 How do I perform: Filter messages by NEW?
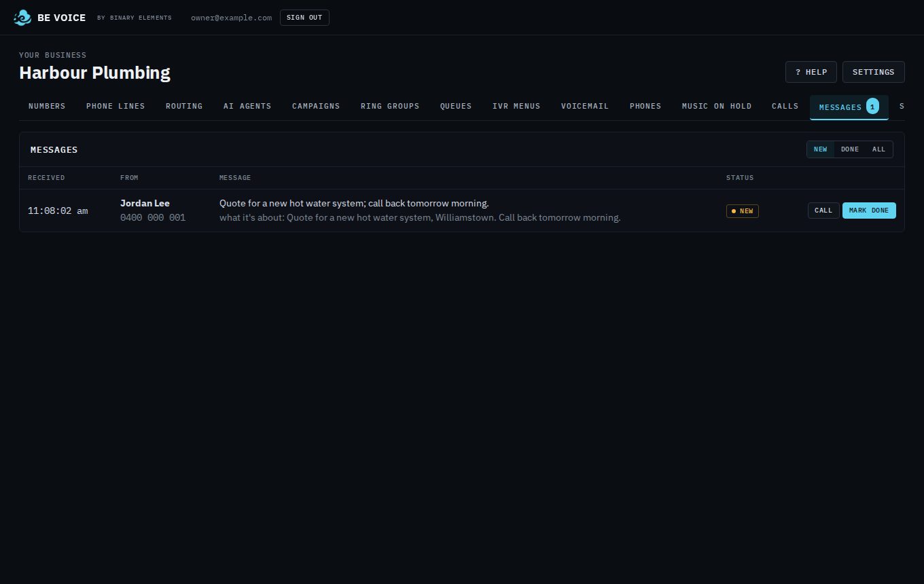[x=821, y=149]
